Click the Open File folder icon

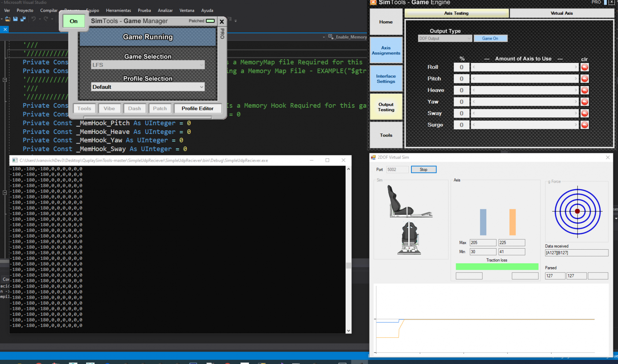point(8,19)
